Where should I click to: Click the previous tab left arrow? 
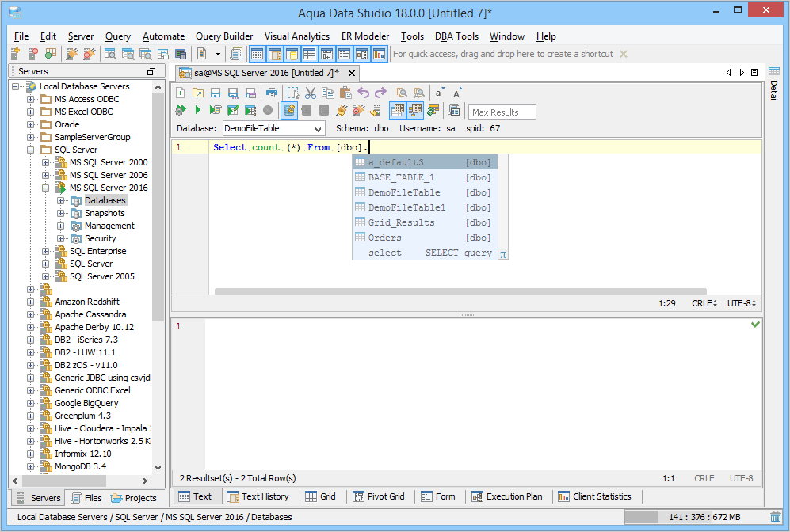coord(728,73)
